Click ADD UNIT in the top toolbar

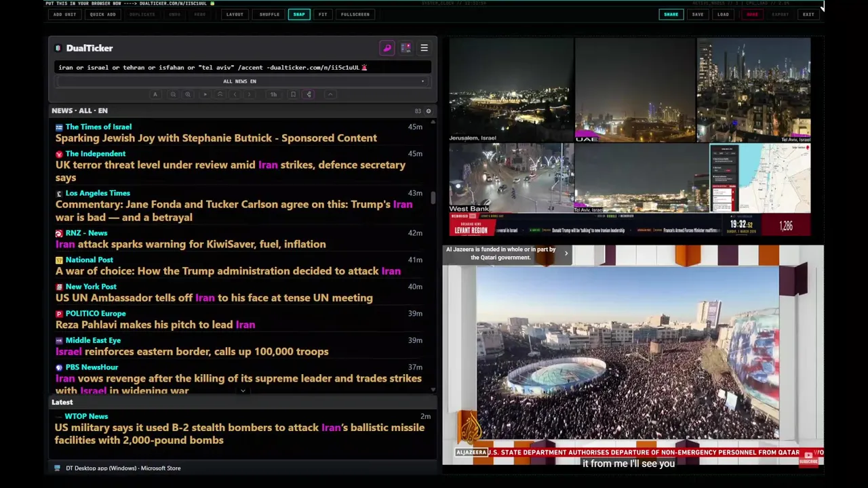[64, 14]
